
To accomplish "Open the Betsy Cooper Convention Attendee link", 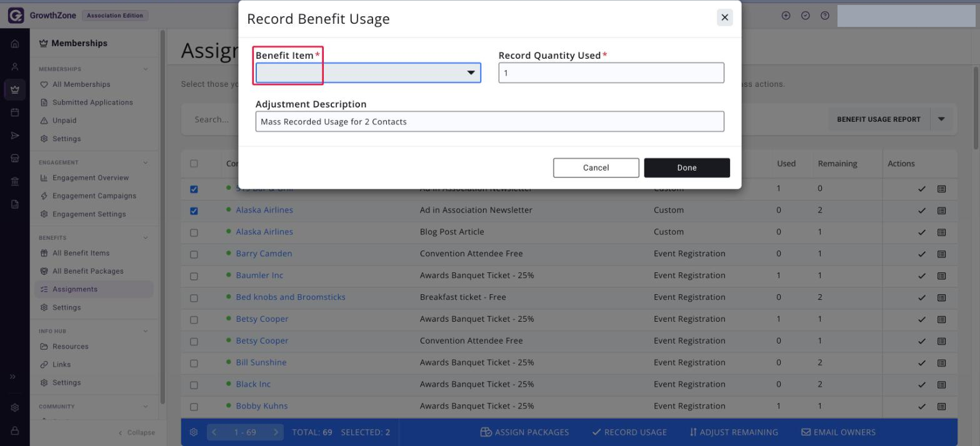I will (262, 341).
